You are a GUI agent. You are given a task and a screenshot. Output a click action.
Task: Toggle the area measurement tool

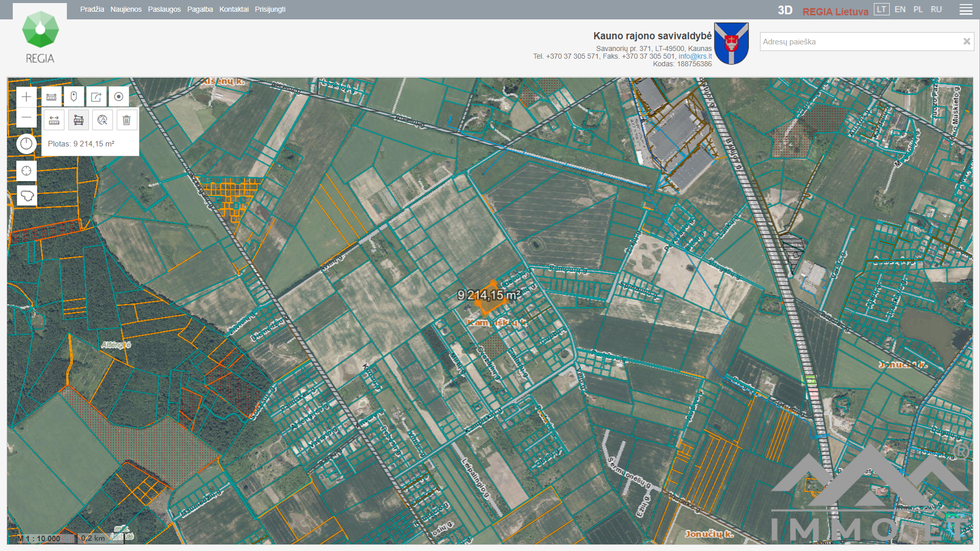point(79,120)
